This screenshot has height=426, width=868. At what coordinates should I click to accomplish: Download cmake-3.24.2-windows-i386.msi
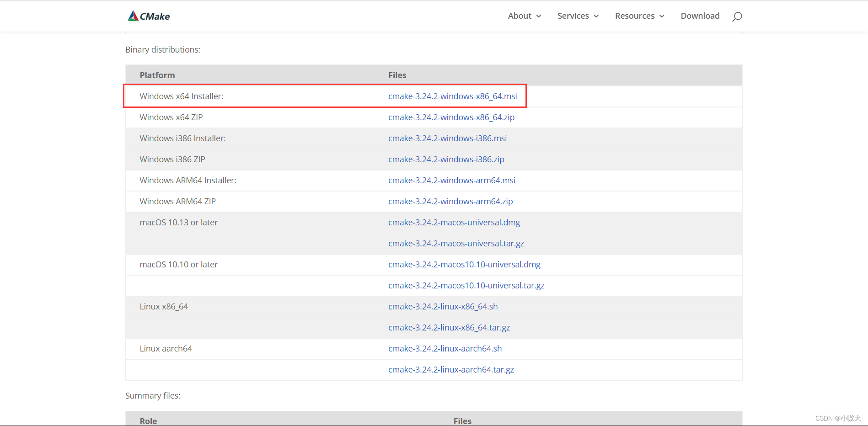(x=448, y=138)
